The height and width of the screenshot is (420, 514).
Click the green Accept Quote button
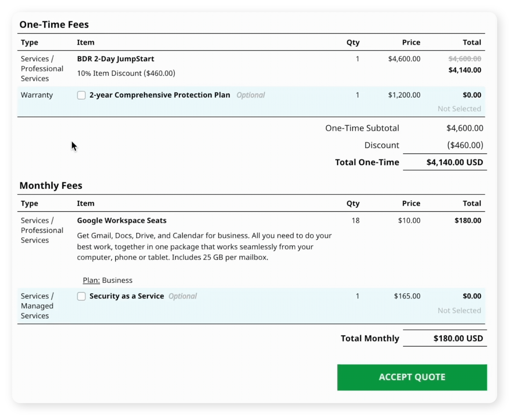pyautogui.click(x=412, y=377)
